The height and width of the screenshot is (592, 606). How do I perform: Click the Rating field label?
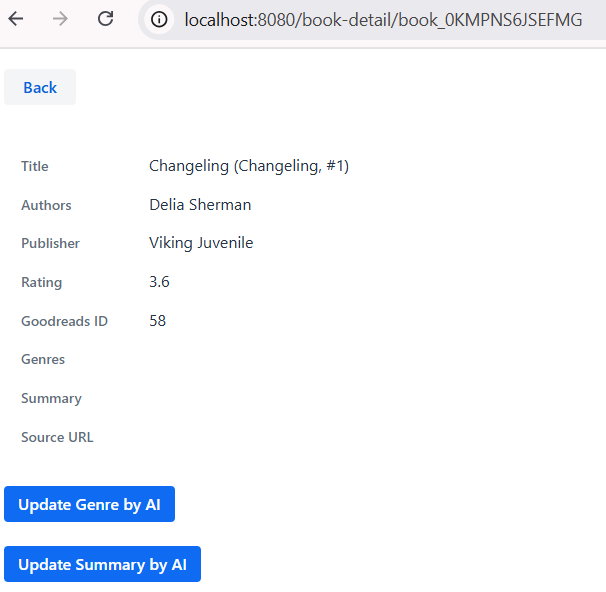tap(41, 282)
